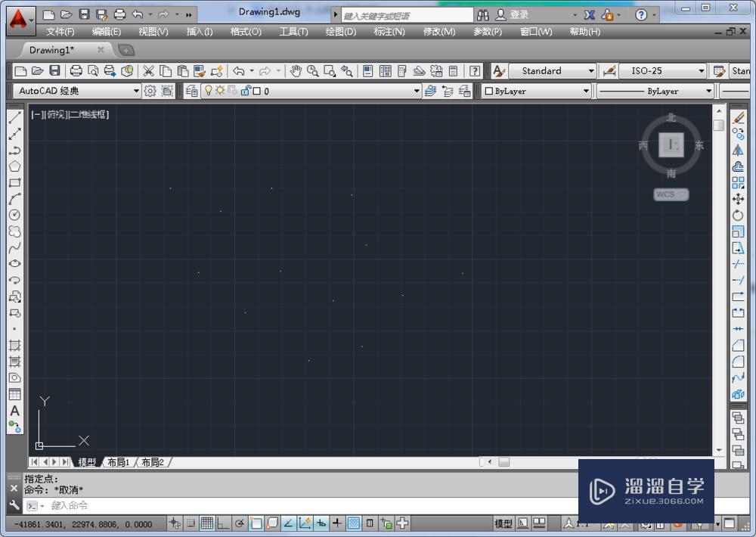Click the Zoom Window tool
This screenshot has width=756, height=537.
coord(330,71)
